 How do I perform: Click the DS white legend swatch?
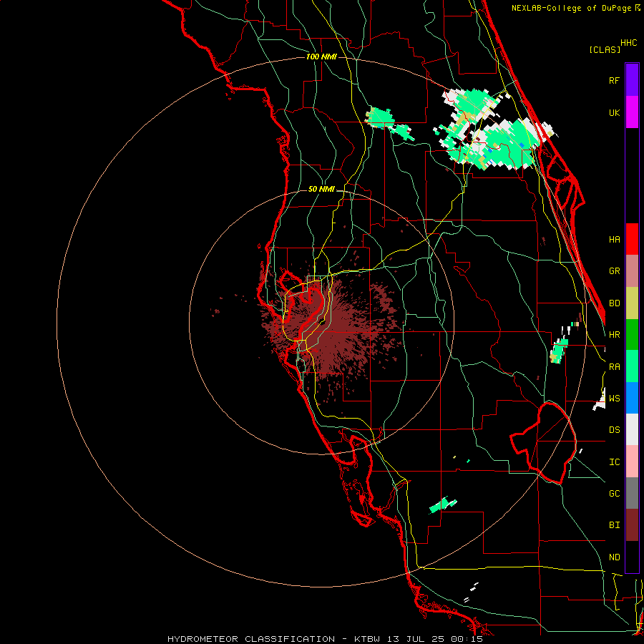[632, 429]
